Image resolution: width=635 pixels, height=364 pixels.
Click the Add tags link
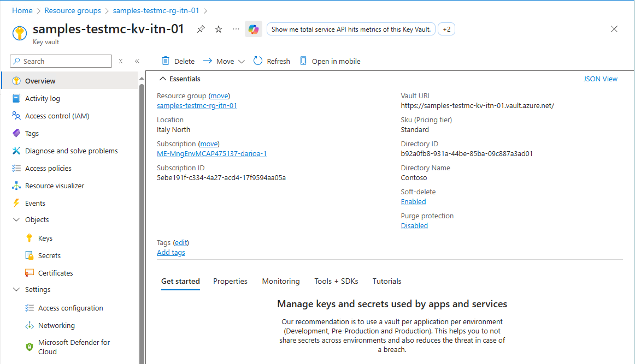[x=171, y=252]
